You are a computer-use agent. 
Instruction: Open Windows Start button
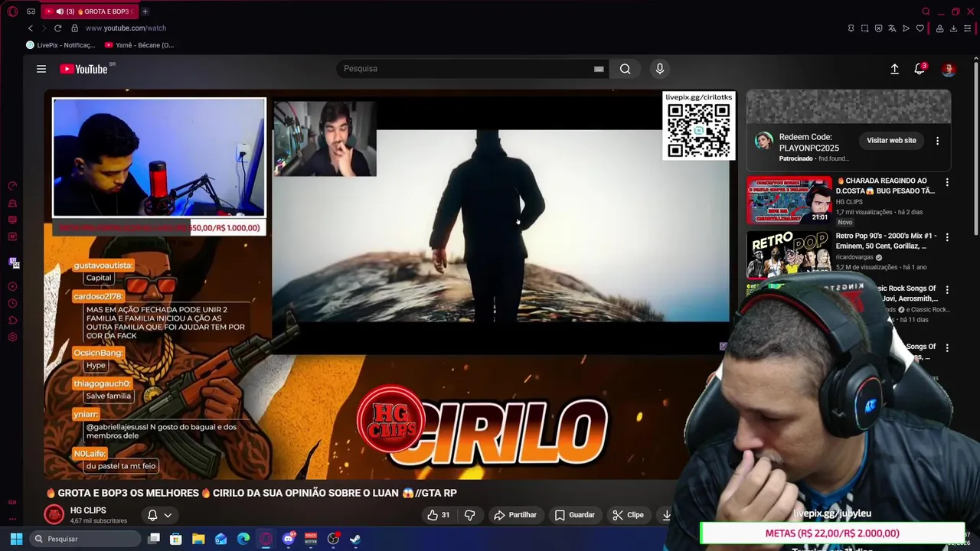coord(16,539)
